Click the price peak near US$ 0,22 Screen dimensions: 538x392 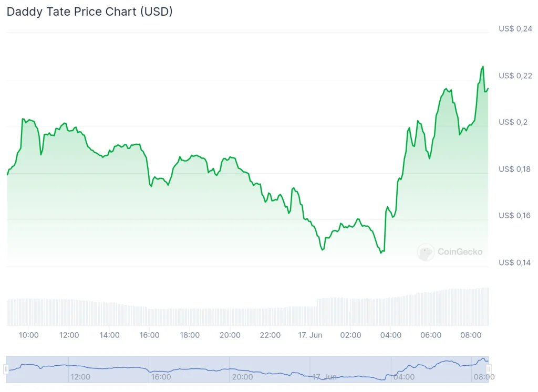[483, 67]
